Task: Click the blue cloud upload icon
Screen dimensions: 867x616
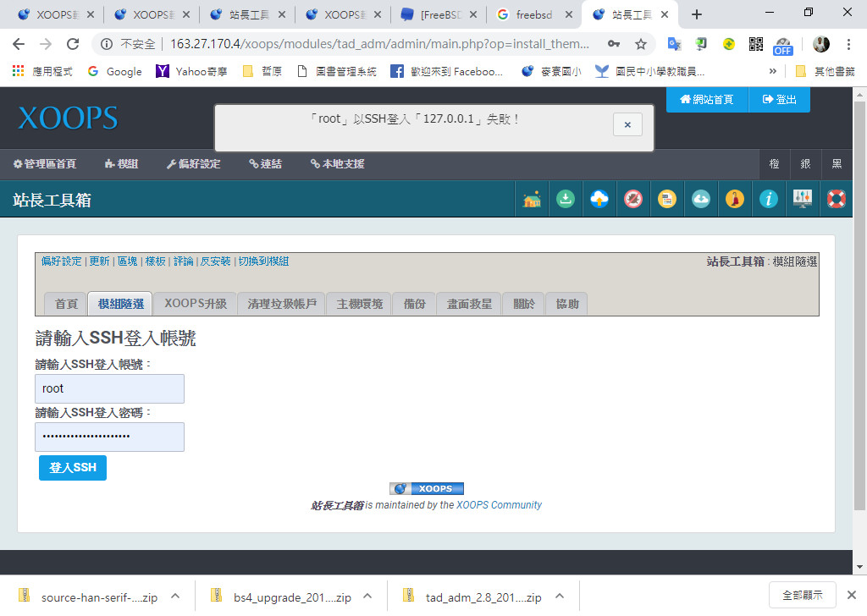Action: click(x=599, y=199)
